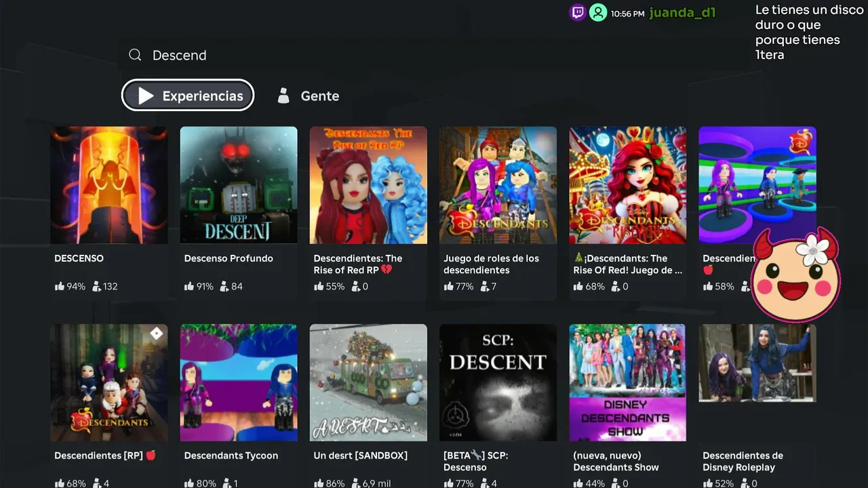
Task: Click the white diamond badge on Descendientes [RP]
Action: click(157, 333)
